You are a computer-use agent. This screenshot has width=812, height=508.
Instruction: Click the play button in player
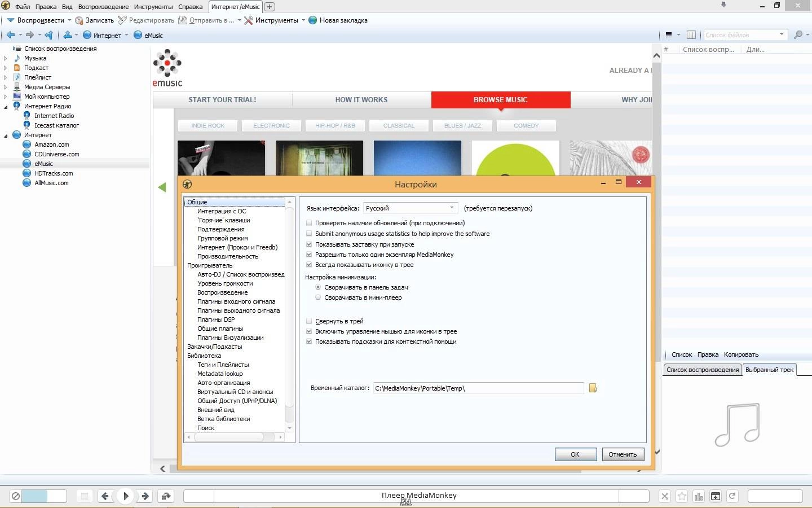[126, 496]
